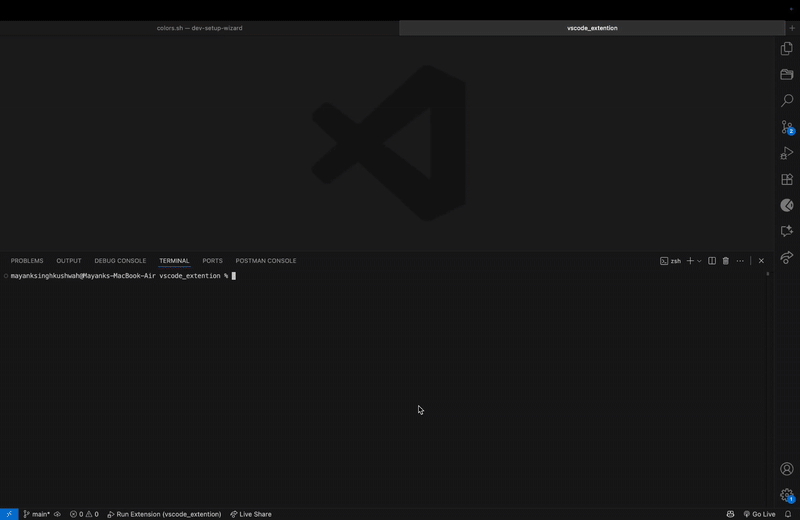Screen dimensions: 800x520
Task: Open remote window indicator in status bar
Action: click(x=9, y=514)
